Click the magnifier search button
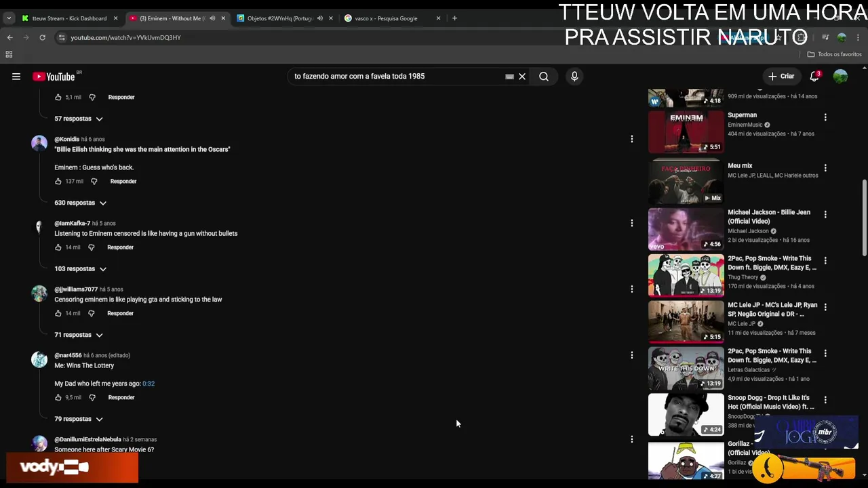This screenshot has height=488, width=868. click(x=544, y=77)
